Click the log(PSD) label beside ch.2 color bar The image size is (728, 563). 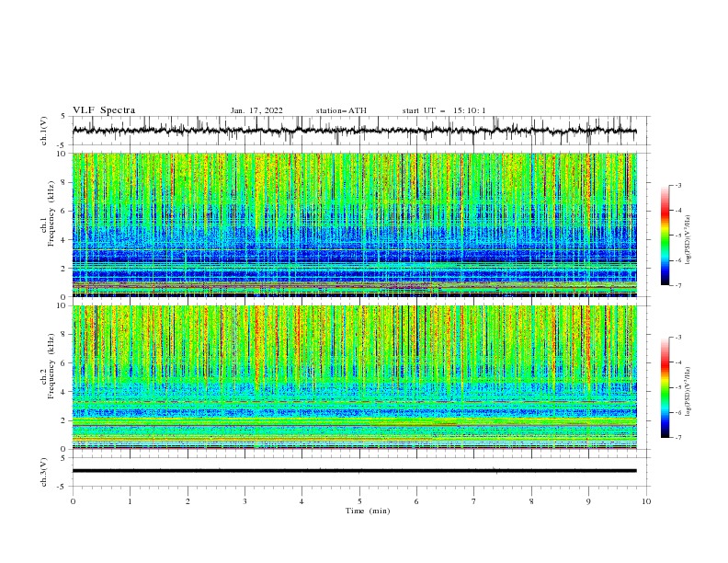[x=688, y=392]
